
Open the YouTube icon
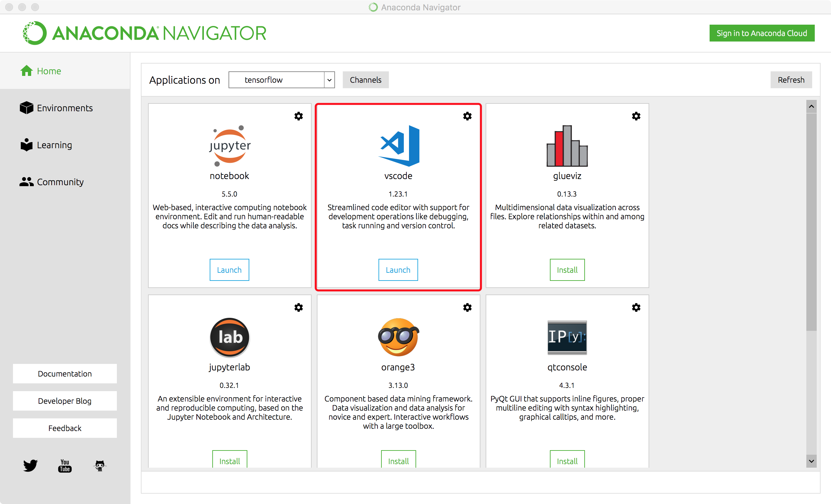[65, 466]
